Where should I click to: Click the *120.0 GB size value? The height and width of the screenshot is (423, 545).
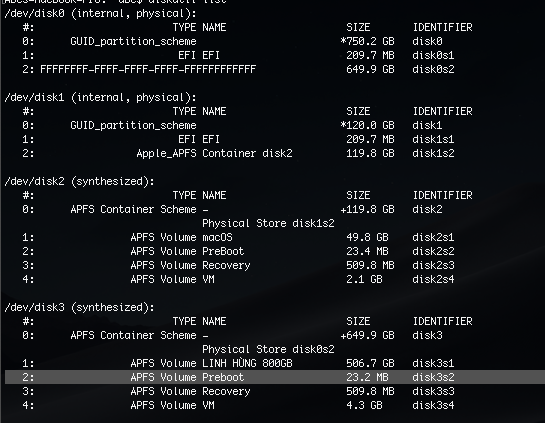(x=367, y=125)
